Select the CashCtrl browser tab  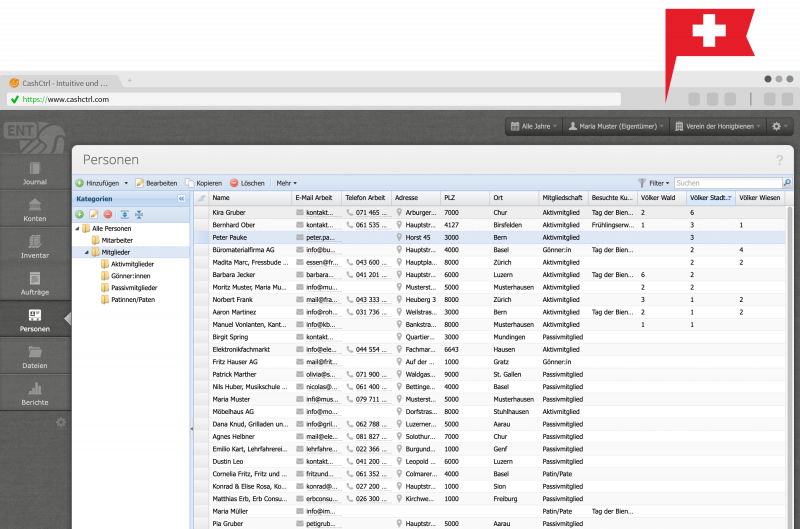coord(61,83)
